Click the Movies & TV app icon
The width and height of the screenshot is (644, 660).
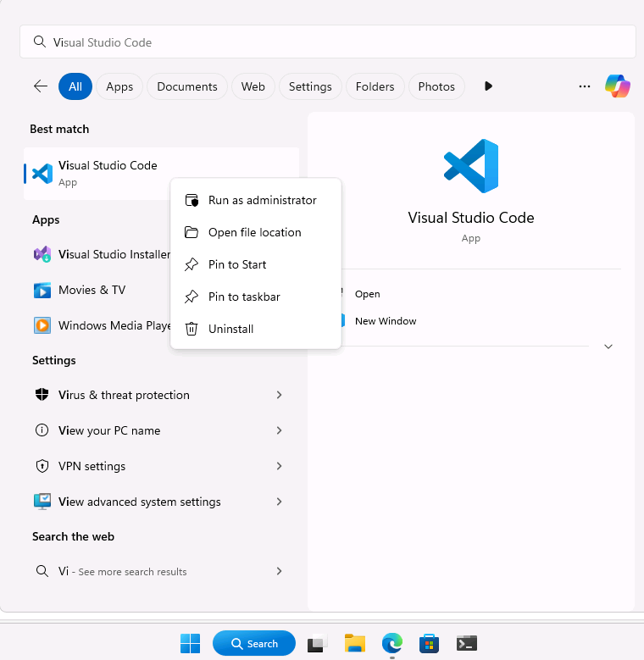[42, 290]
